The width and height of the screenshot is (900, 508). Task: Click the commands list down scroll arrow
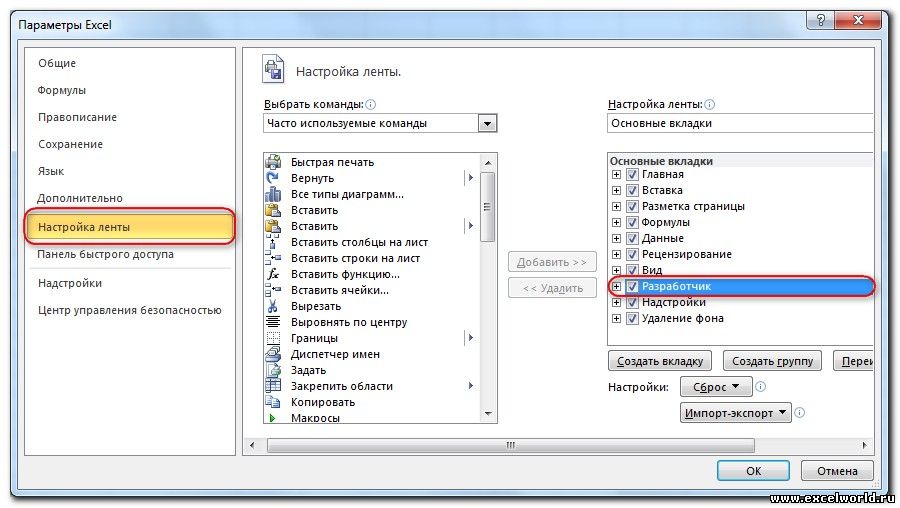488,414
